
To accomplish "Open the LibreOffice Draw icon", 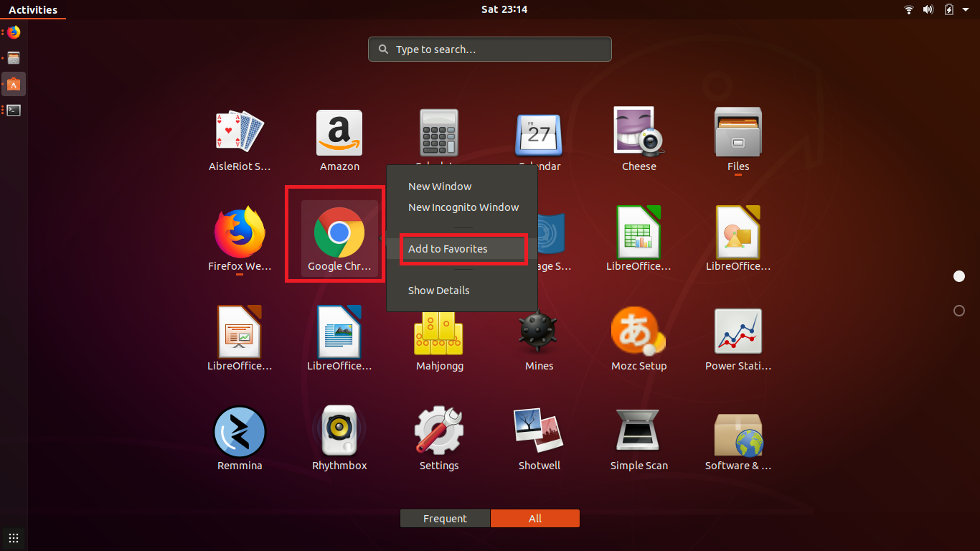I will [x=738, y=232].
